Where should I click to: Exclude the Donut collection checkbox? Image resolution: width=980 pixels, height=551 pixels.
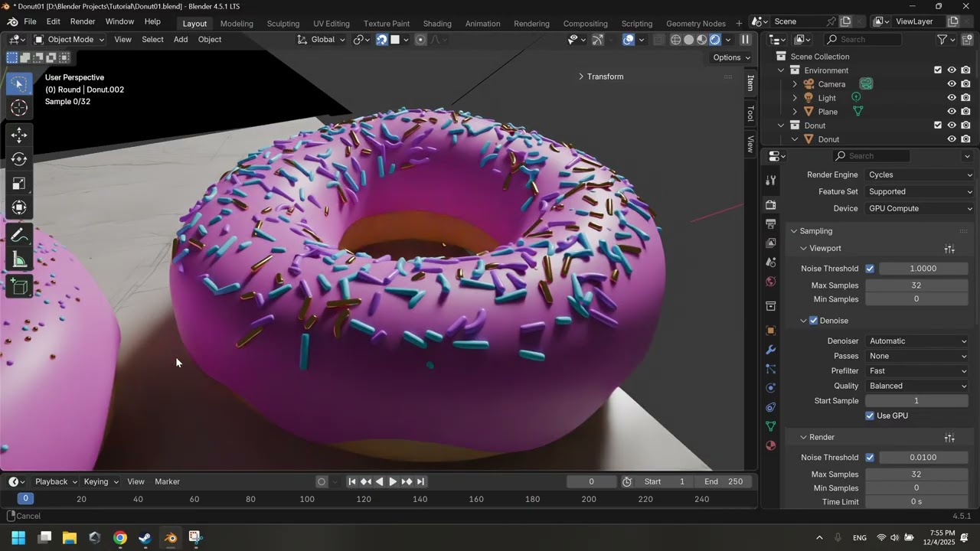[x=938, y=126]
